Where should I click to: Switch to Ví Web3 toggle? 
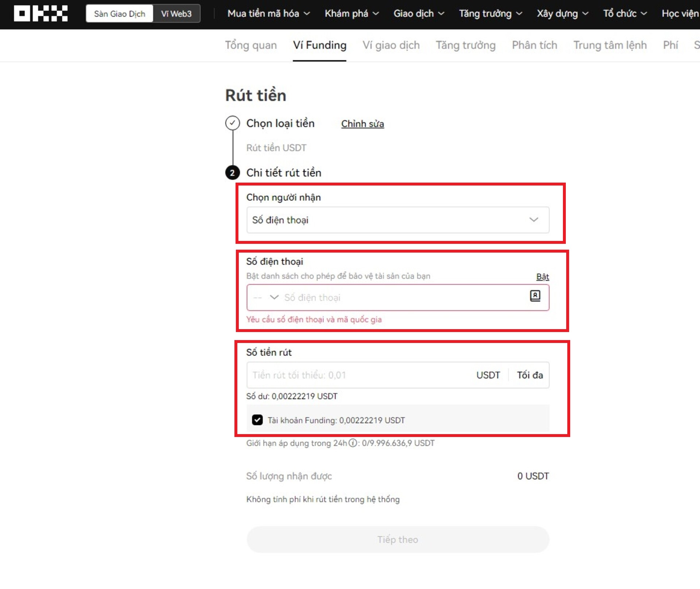(176, 14)
